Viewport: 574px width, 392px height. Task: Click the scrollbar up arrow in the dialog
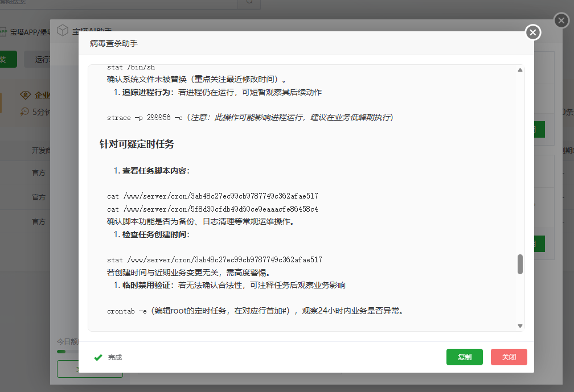click(519, 69)
